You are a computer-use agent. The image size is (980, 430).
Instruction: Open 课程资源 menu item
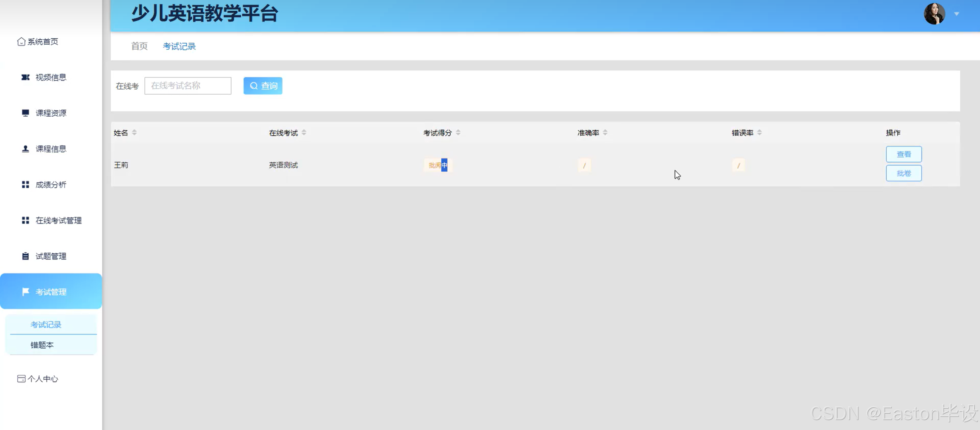pos(51,113)
